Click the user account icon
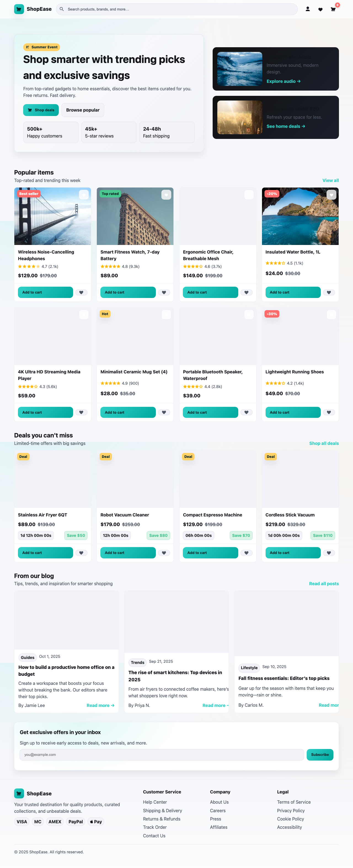Image resolution: width=353 pixels, height=868 pixels. point(307,9)
